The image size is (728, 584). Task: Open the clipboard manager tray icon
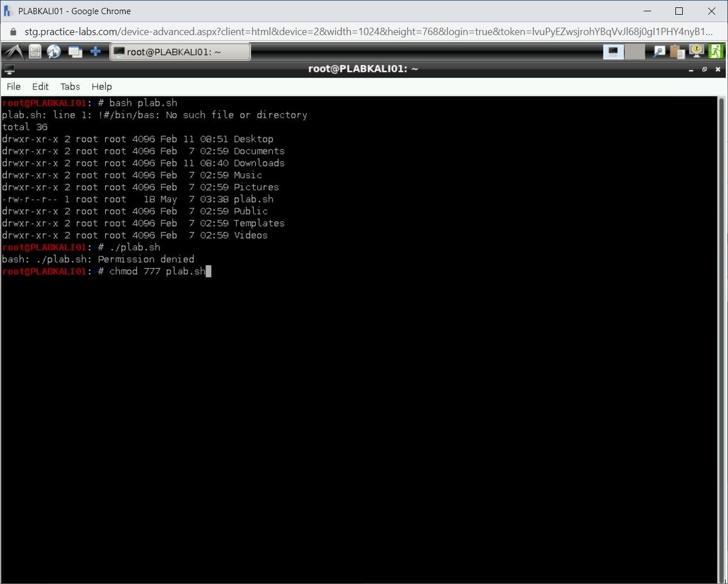677,52
